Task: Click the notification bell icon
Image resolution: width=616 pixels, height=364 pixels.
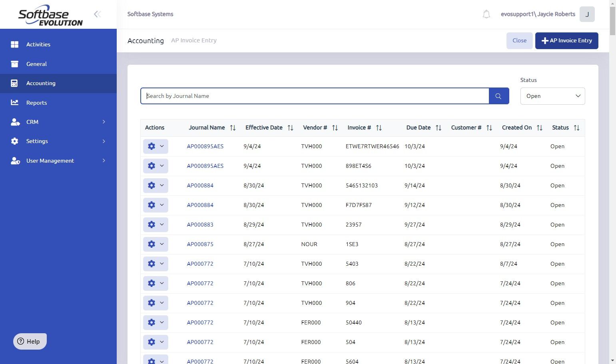Action: (x=486, y=14)
